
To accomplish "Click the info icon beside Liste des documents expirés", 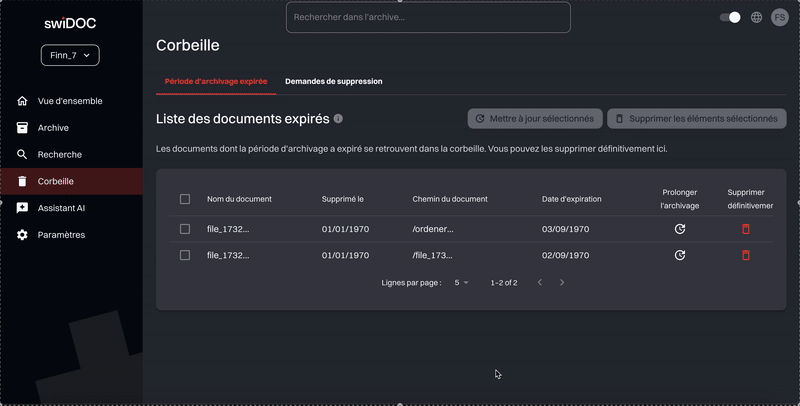I will pos(338,119).
